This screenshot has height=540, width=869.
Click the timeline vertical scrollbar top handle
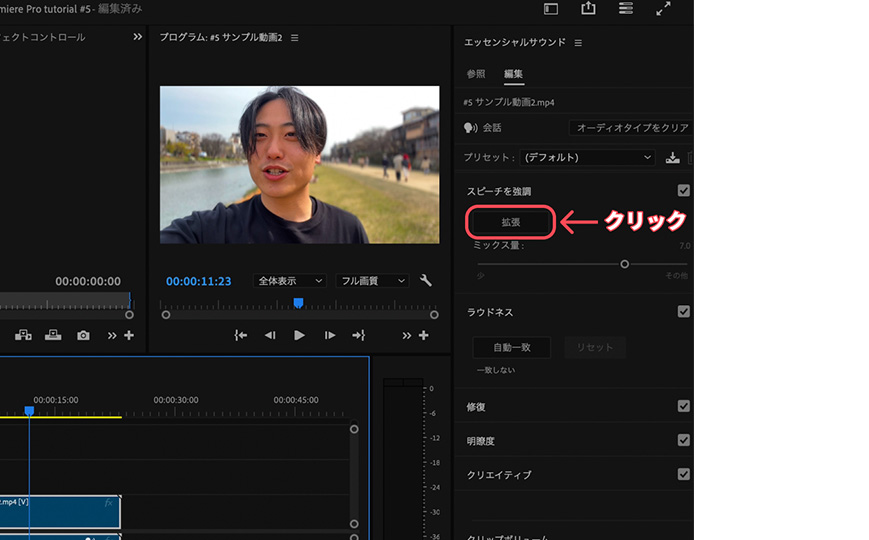tap(354, 429)
